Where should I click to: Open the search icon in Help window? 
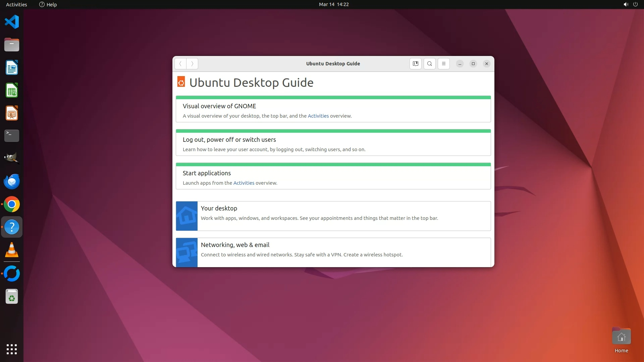point(429,64)
